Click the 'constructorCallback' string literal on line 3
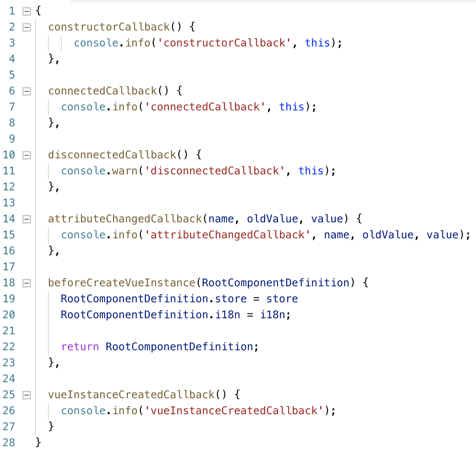The height and width of the screenshot is (450, 476). [224, 43]
